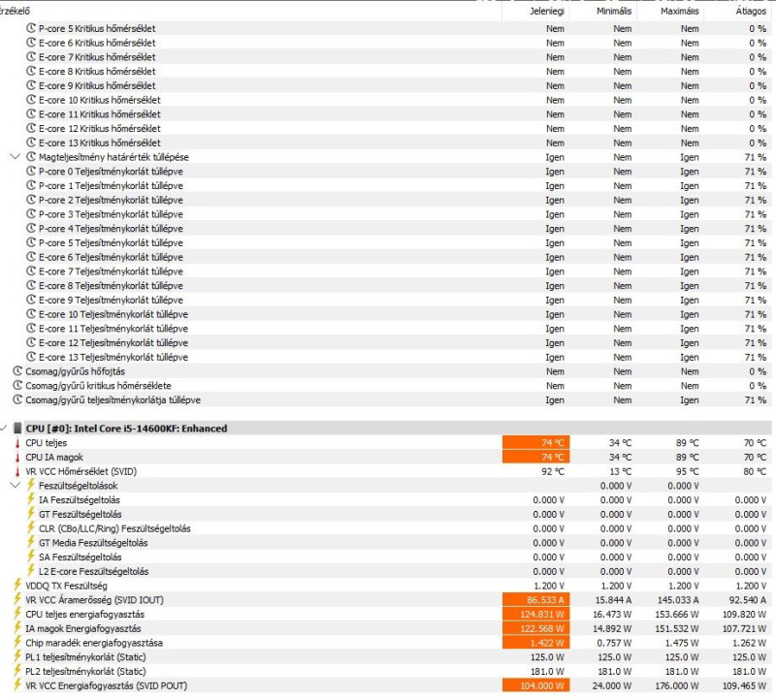776x700 pixels.
Task: Select the IA magok Energiafogyasztás row
Action: pyautogui.click(x=386, y=628)
